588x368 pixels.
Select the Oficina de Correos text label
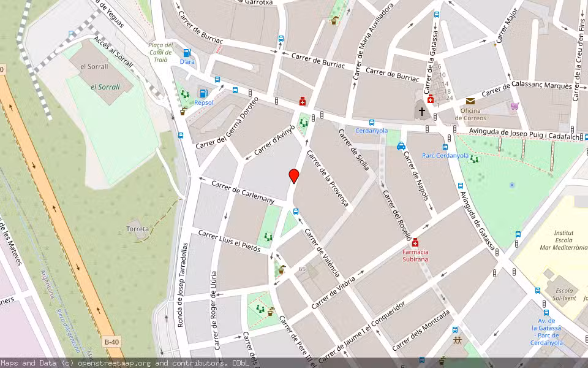click(x=470, y=114)
